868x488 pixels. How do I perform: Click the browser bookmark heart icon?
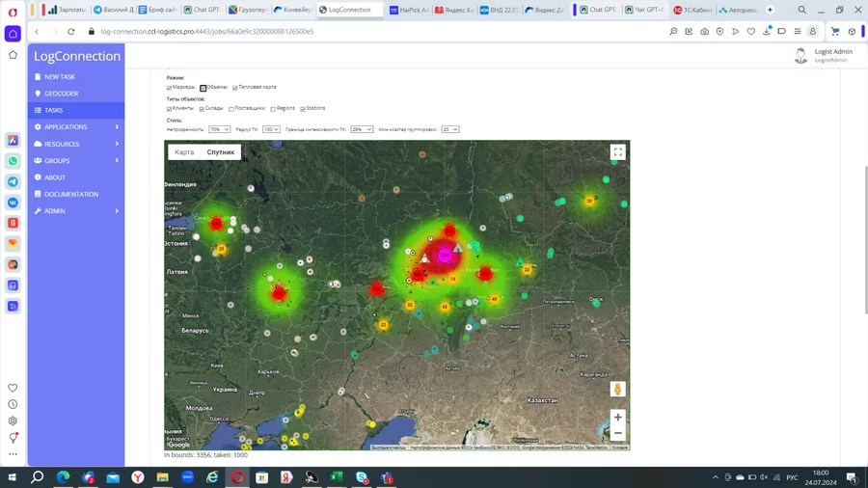coord(750,32)
